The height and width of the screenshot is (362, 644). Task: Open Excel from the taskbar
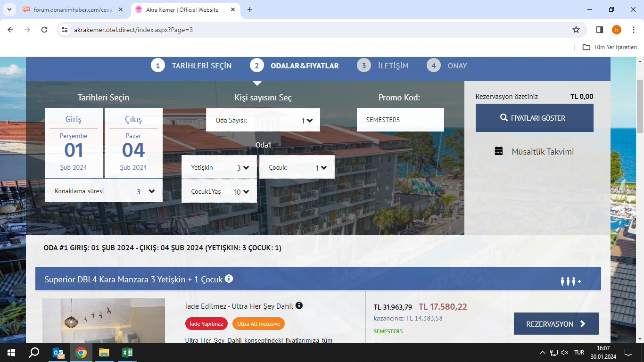pos(127,353)
